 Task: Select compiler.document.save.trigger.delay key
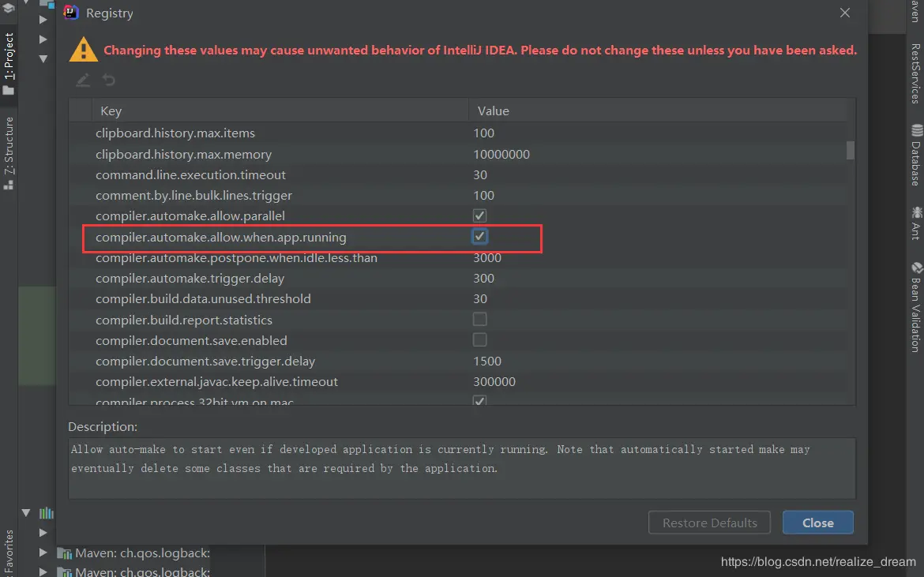point(205,361)
